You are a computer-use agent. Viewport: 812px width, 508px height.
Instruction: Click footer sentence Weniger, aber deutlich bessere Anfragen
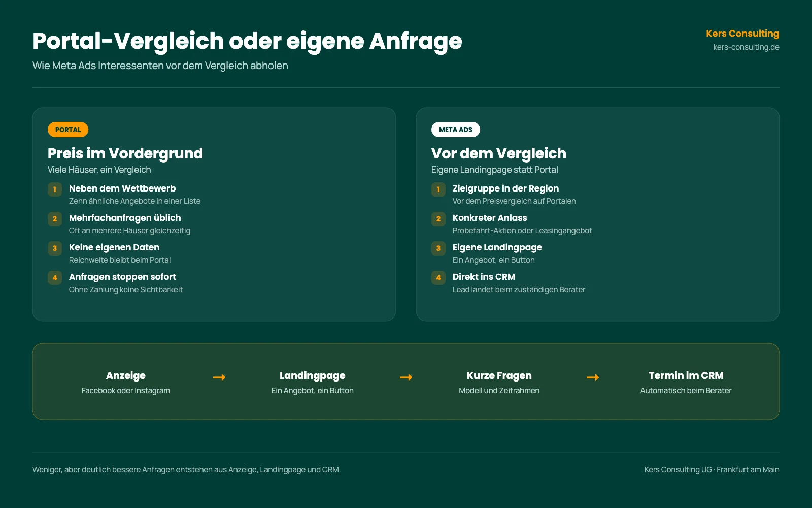(x=187, y=470)
